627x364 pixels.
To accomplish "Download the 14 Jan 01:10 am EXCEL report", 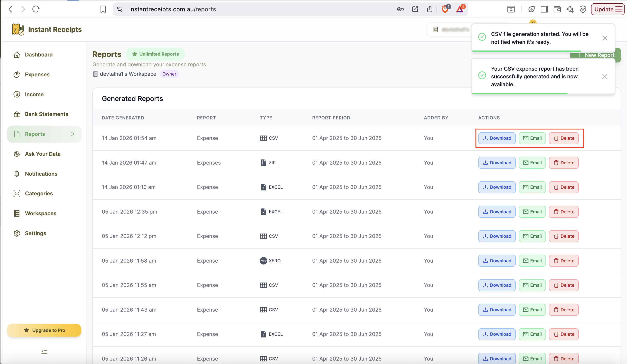I will click(x=497, y=187).
